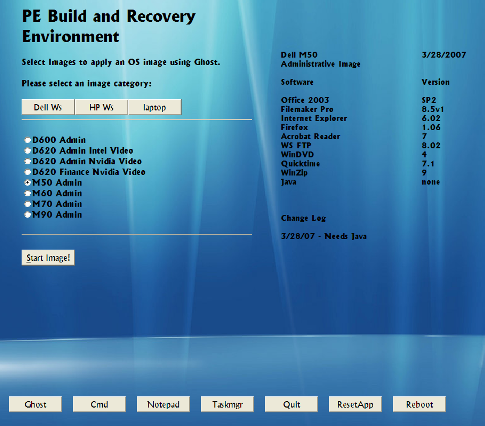Click the 'SP2' version value
Viewport: 485px width, 426px height.
pos(429,100)
